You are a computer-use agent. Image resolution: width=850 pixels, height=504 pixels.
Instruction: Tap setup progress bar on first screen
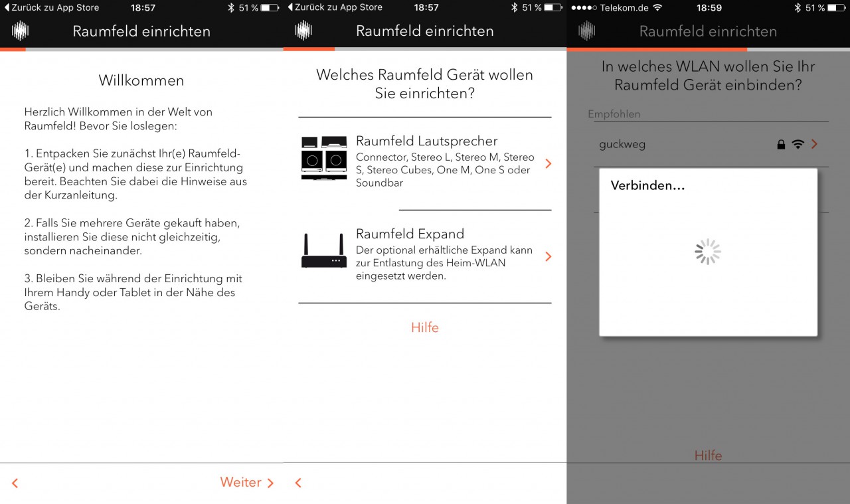(x=141, y=49)
